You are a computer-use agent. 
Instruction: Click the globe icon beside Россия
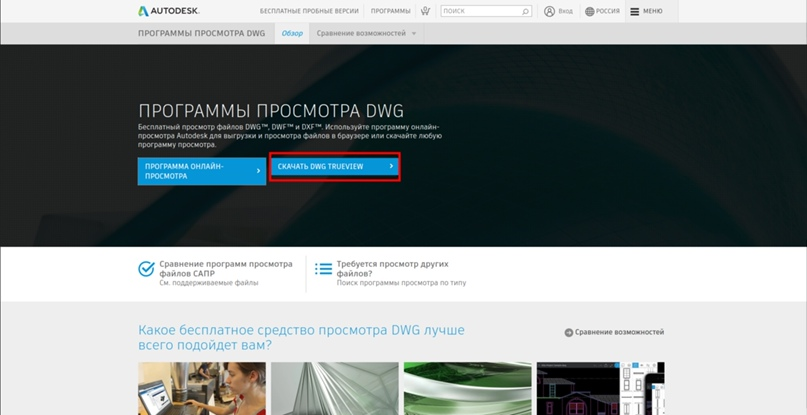pos(589,11)
